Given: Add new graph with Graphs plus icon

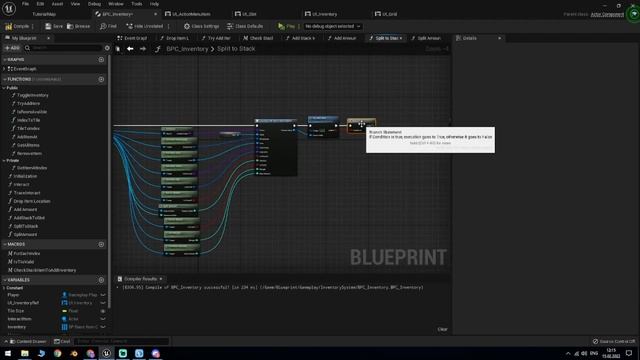Looking at the screenshot, I should tap(101, 60).
